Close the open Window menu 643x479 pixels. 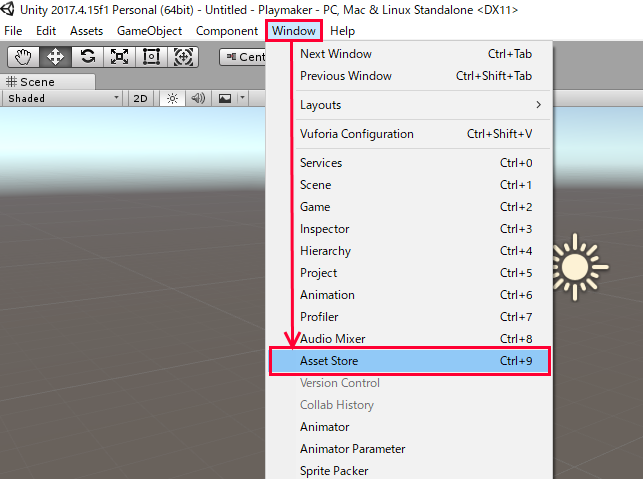coord(294,31)
